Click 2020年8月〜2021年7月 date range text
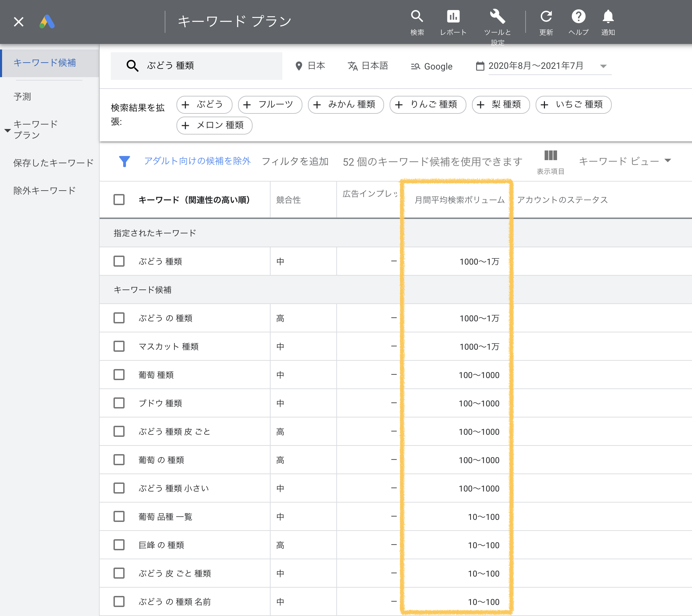Viewport: 692px width, 616px height. (536, 66)
